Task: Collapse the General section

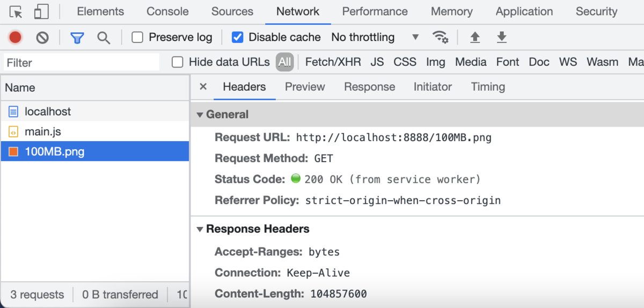Action: 200,114
